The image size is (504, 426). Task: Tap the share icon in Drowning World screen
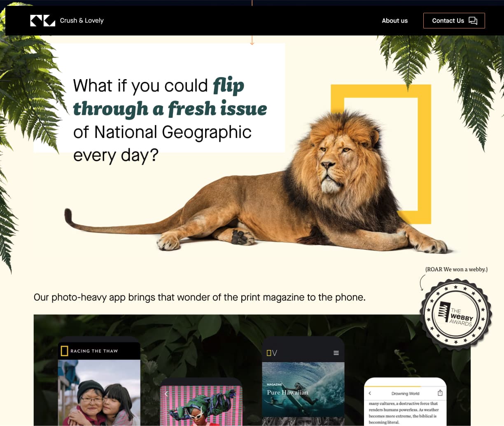440,393
